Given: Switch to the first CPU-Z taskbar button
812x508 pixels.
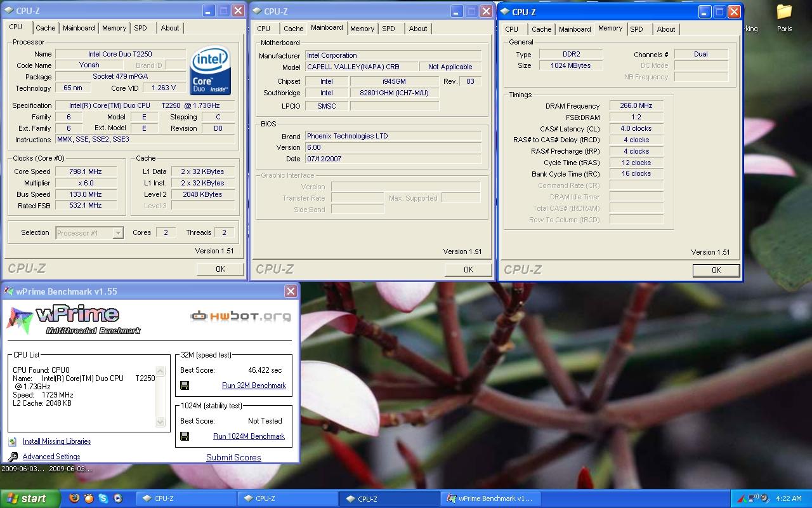Looking at the screenshot, I should tap(186, 498).
